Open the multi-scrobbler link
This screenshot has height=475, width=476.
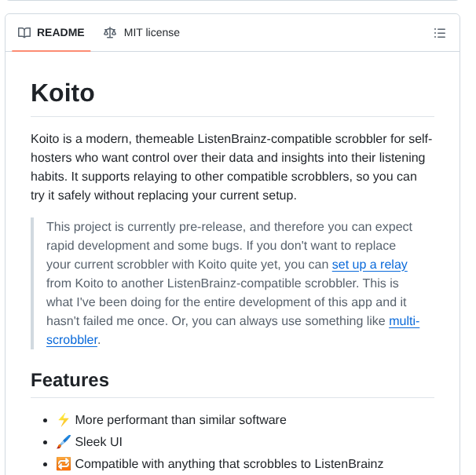405,321
